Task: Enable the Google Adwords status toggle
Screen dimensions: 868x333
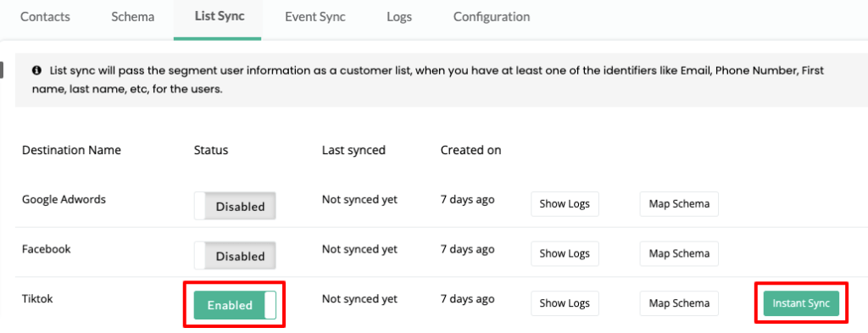Action: coord(235,207)
